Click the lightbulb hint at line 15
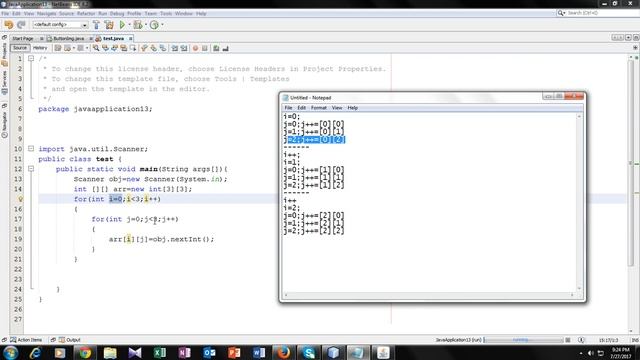The width and height of the screenshot is (640, 360). [x=20, y=199]
